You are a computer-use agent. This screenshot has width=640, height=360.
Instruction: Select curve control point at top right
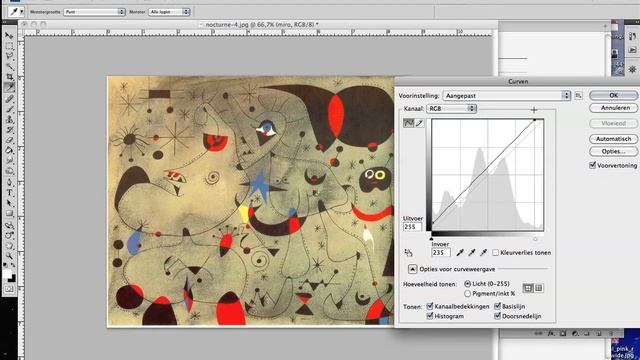tap(535, 120)
